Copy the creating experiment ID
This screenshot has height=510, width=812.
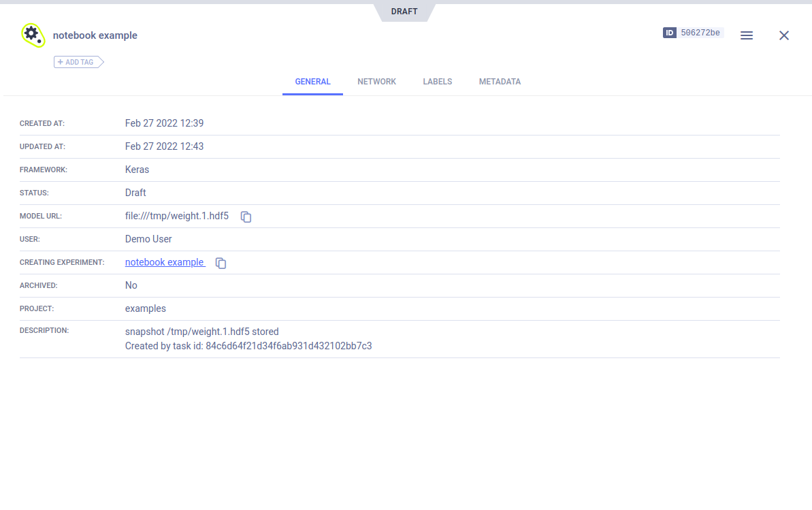pos(221,263)
